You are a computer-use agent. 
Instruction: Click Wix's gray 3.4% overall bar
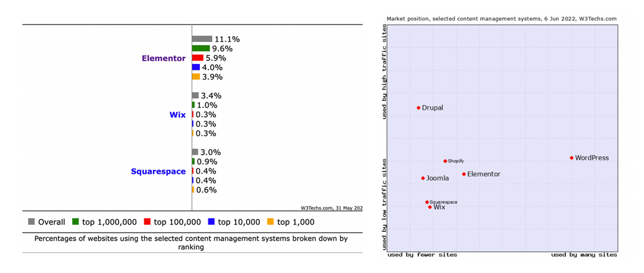coord(195,95)
